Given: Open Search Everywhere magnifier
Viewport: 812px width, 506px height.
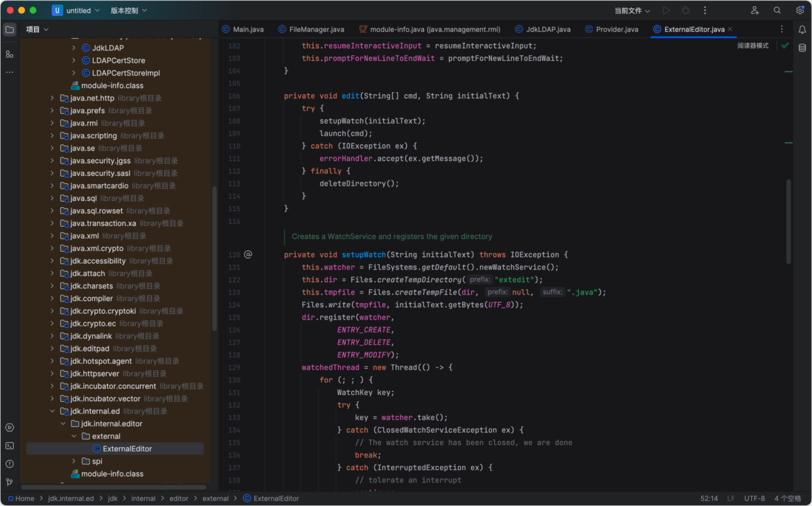Looking at the screenshot, I should 777,10.
